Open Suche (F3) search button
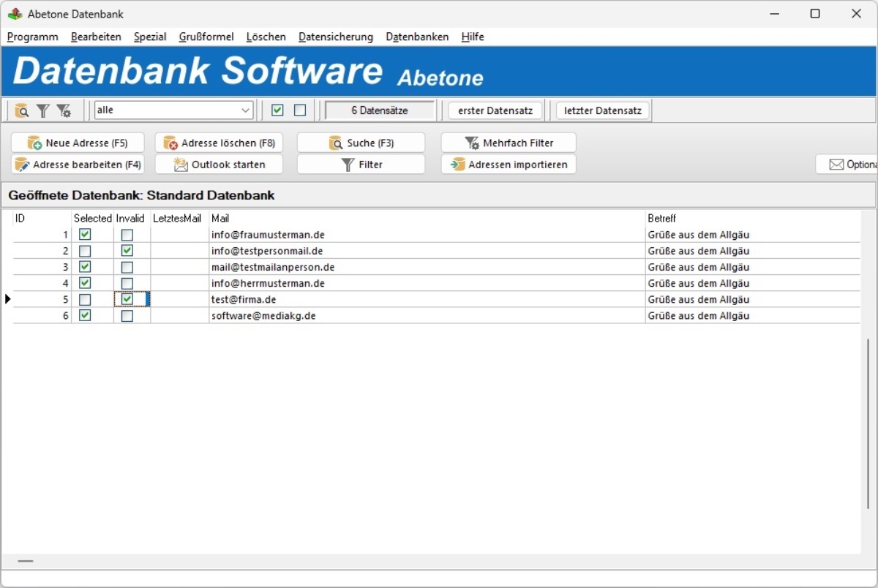The height and width of the screenshot is (588, 878). point(361,143)
